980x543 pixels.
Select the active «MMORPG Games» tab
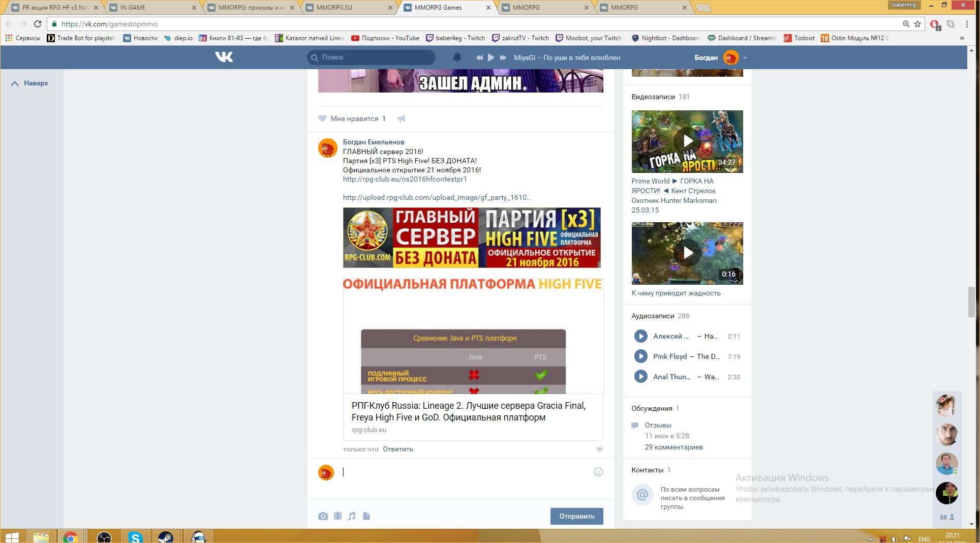(447, 7)
